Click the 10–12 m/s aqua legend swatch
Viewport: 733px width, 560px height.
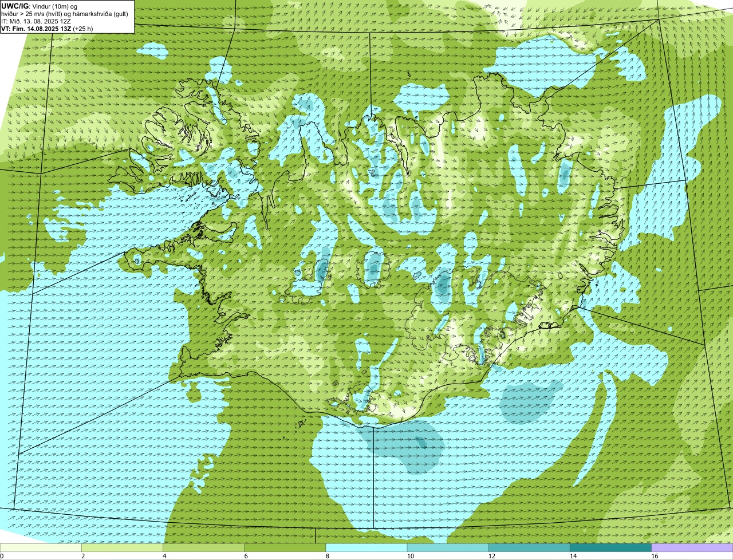pyautogui.click(x=448, y=547)
